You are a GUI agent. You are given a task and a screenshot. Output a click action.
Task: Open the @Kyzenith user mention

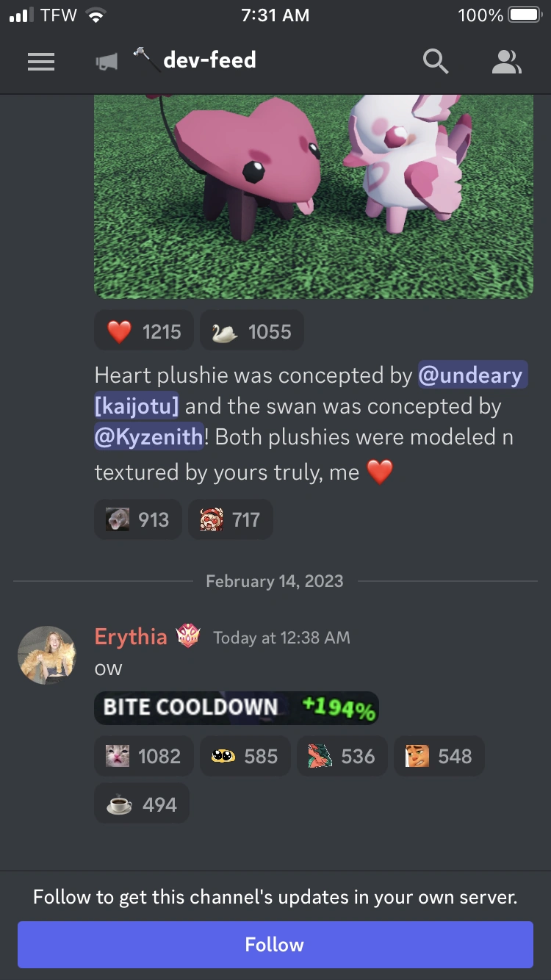[x=149, y=436]
